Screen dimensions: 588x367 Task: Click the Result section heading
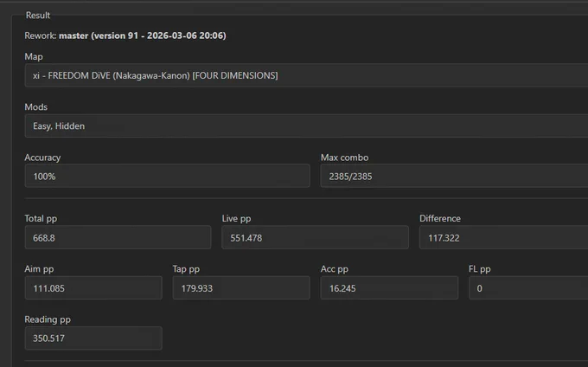tap(38, 16)
